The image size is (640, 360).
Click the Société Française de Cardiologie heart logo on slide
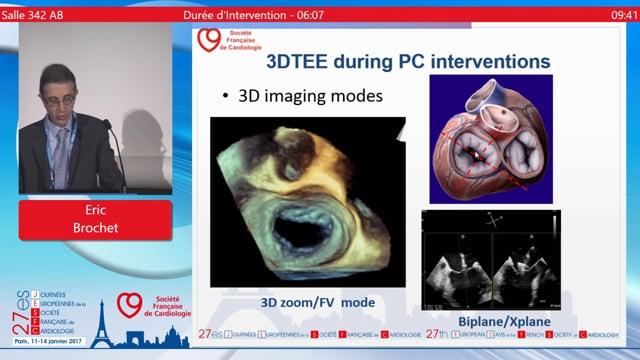click(209, 40)
